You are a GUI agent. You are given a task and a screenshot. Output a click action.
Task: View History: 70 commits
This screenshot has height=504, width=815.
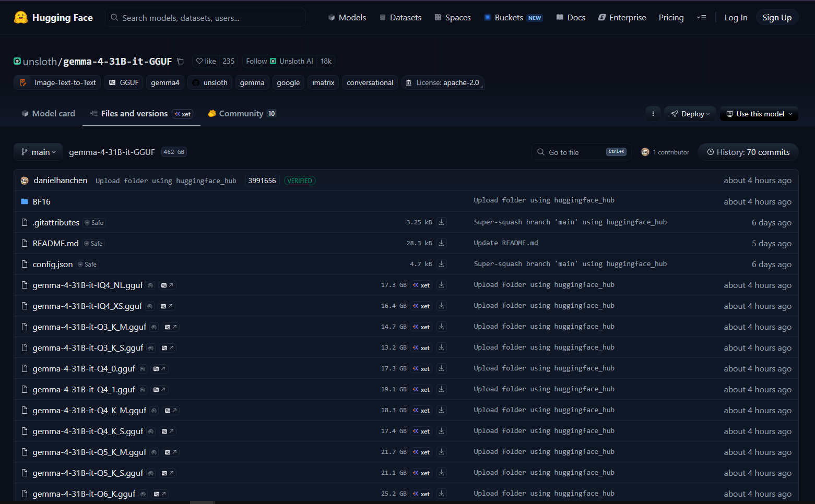748,152
